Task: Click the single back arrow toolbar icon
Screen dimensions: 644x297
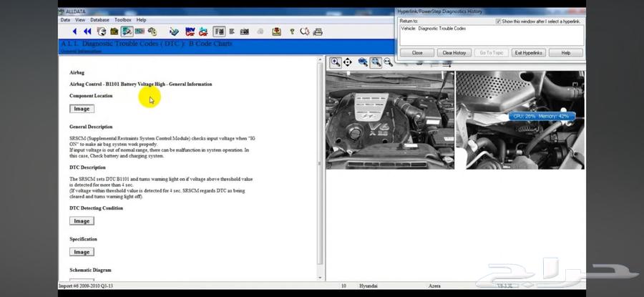Action: pos(75,31)
